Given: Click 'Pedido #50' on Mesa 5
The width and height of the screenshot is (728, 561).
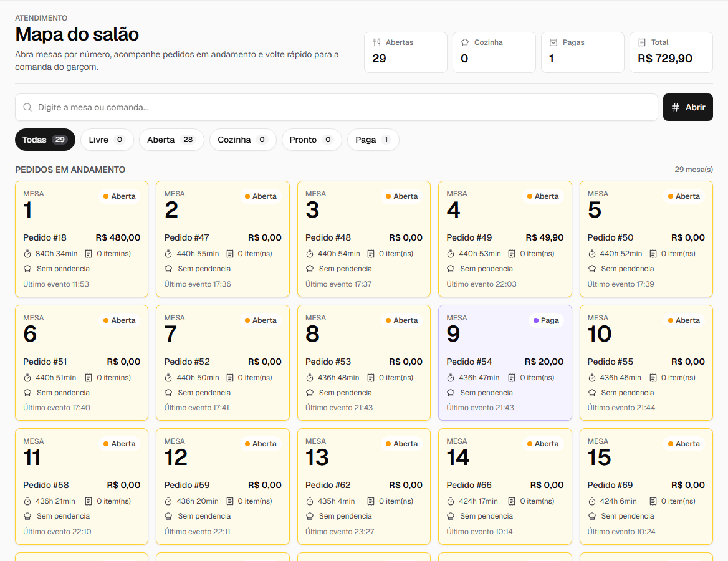Looking at the screenshot, I should pyautogui.click(x=610, y=237).
